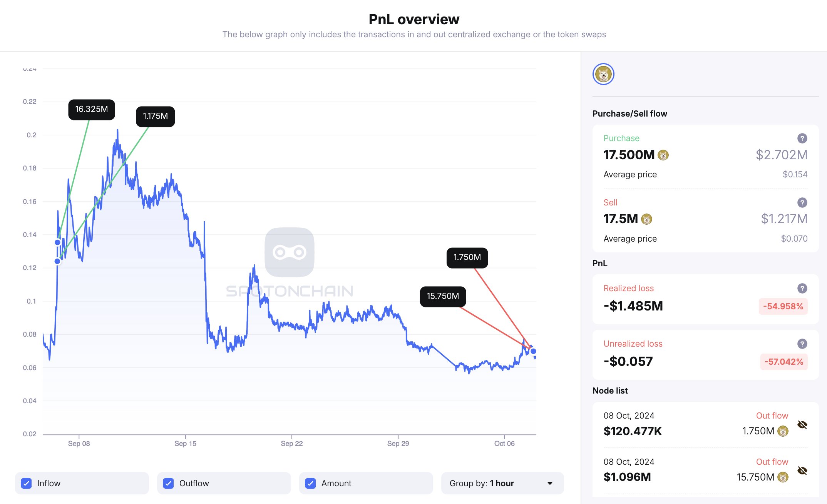827x504 pixels.
Task: Click the Purchase help question mark icon
Action: pos(802,138)
